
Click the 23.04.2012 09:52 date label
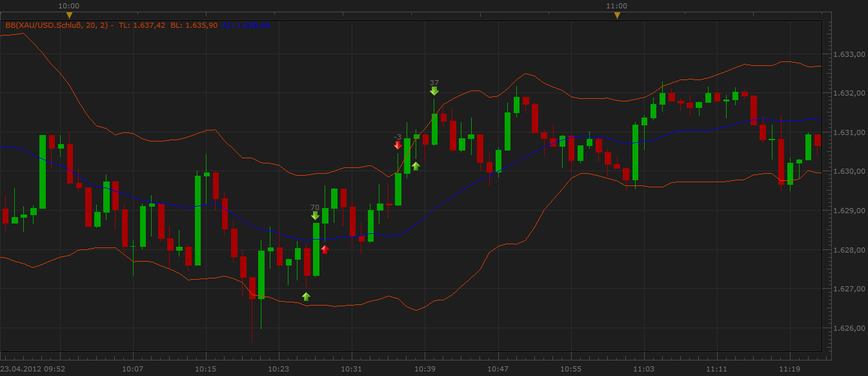pyautogui.click(x=32, y=370)
